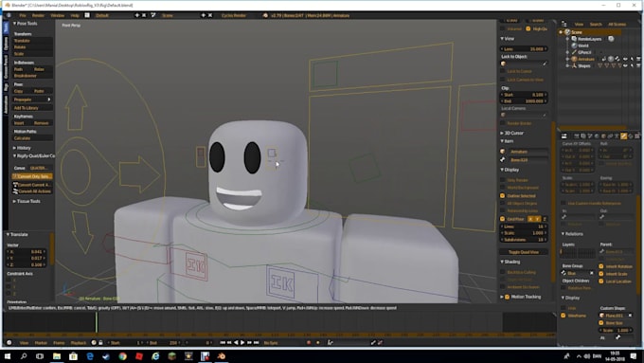This screenshot has width=644, height=363.
Task: Toggle Armature visibility eye in outliner
Action: [x=625, y=59]
